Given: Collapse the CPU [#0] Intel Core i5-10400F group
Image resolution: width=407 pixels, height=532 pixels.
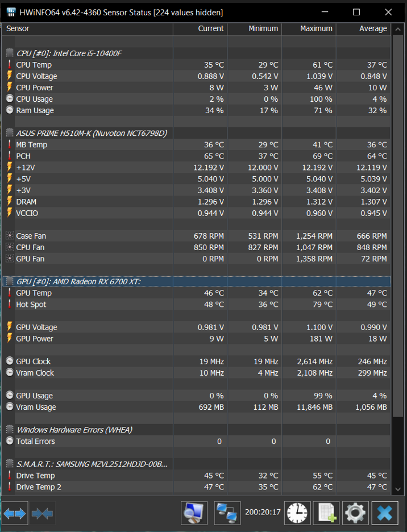Looking at the screenshot, I should [x=10, y=53].
